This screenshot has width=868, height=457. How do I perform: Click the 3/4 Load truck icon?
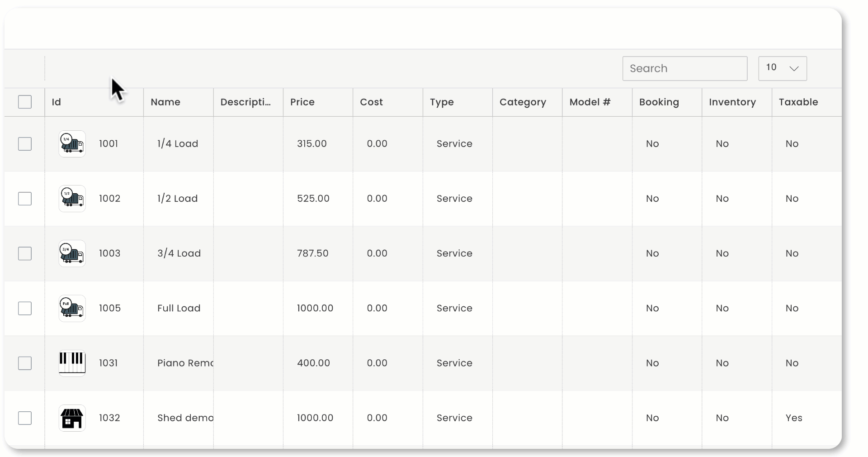click(72, 253)
